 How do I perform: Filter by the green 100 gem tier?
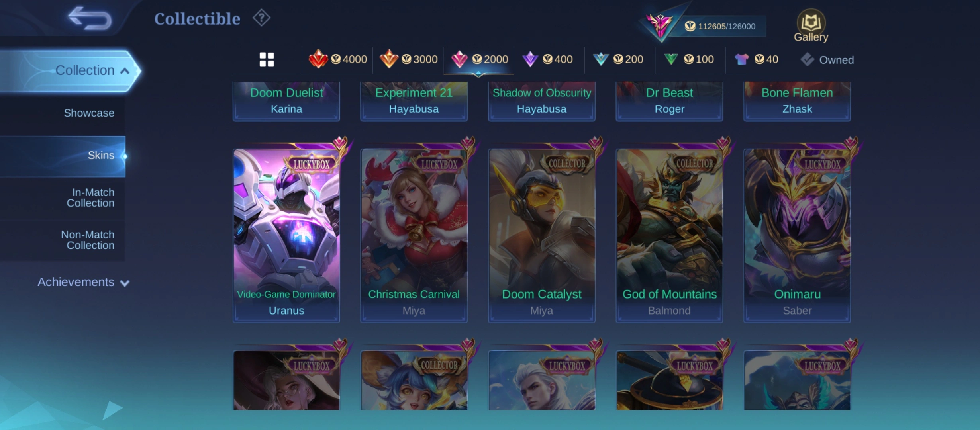pos(689,59)
